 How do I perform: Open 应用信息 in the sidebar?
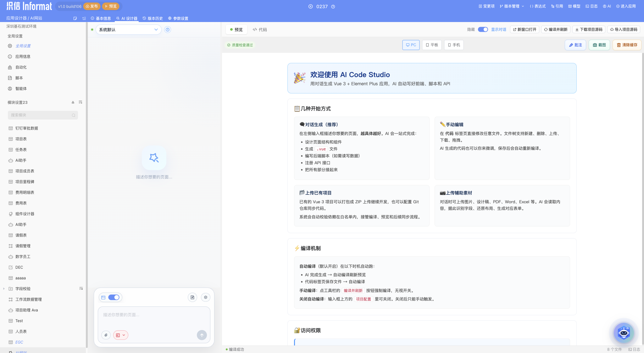click(x=23, y=57)
